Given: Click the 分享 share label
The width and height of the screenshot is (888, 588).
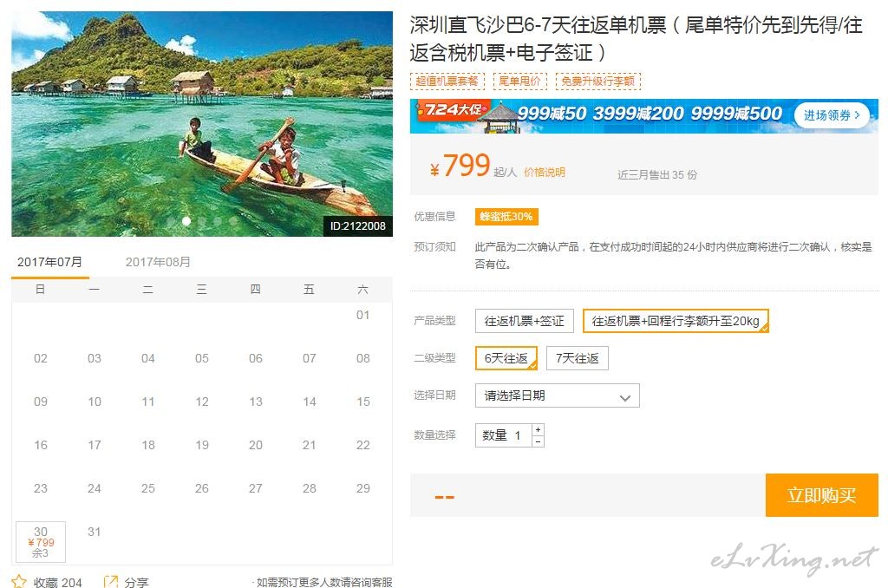Looking at the screenshot, I should (x=136, y=582).
